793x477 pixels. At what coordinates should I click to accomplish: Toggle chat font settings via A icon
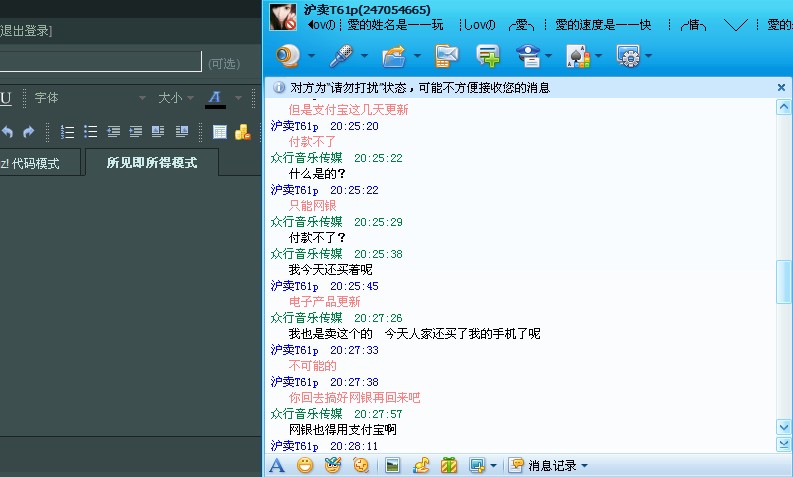click(x=277, y=465)
